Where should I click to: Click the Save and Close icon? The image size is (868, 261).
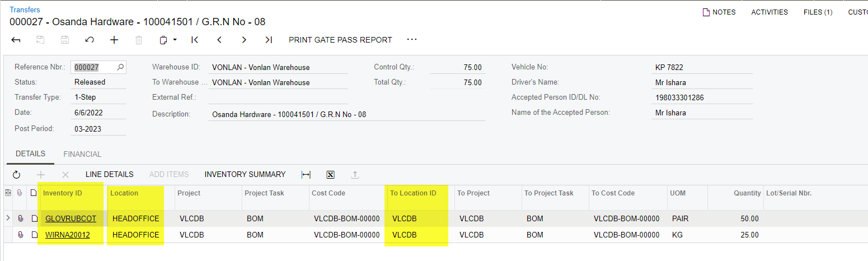point(40,40)
